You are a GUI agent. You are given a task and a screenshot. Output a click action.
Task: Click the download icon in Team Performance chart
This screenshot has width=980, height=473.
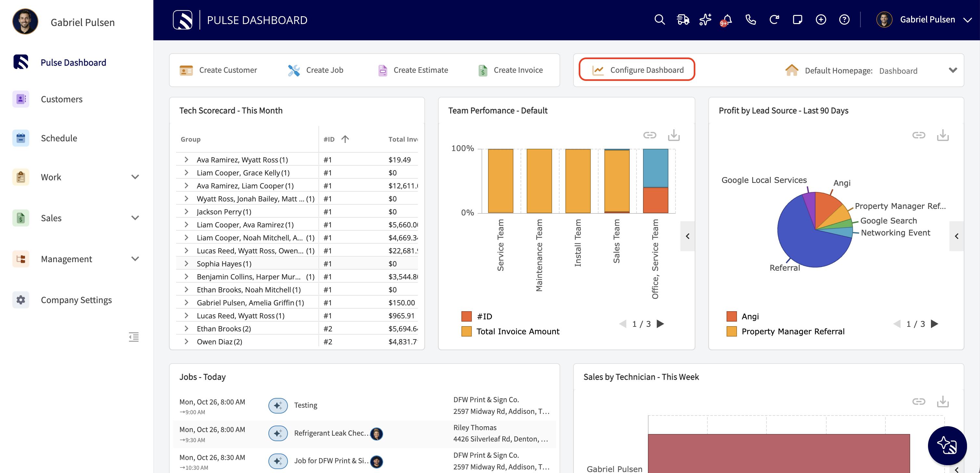click(x=674, y=135)
